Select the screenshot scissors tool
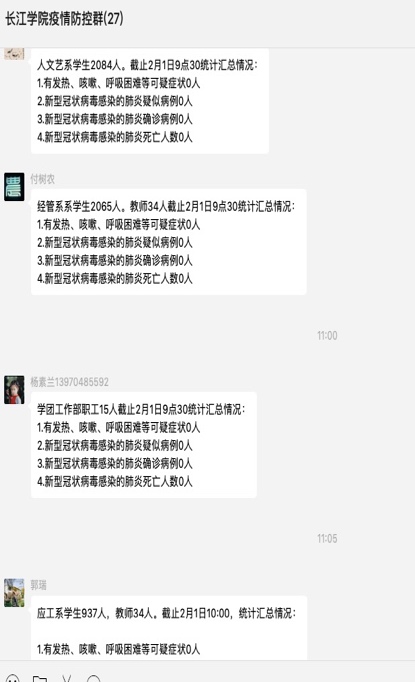This screenshot has height=682, width=415. click(x=66, y=679)
